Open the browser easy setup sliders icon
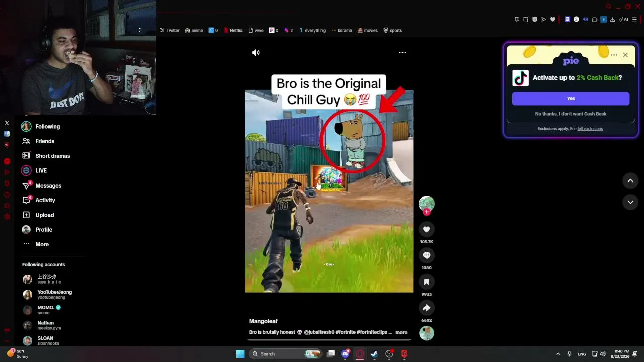Viewport: 644px width, 362px height. (634, 20)
